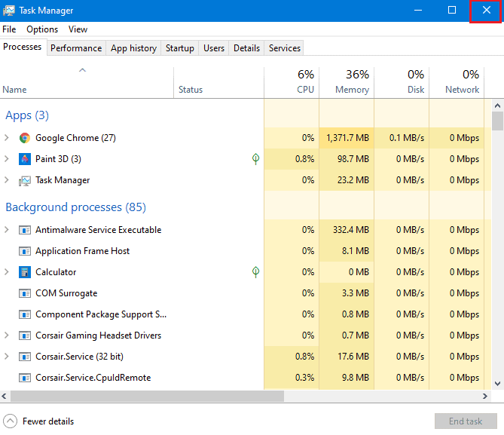Viewport: 504px width, 435px height.
Task: Expand the Google Chrome (27) process group
Action: (x=7, y=138)
